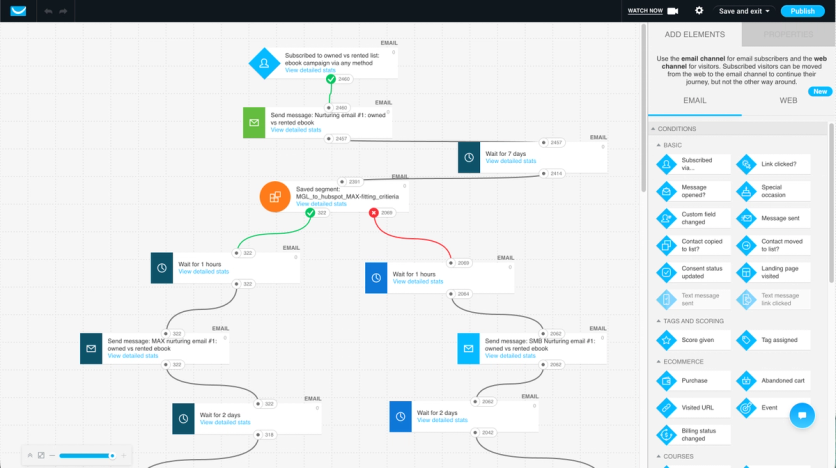
Task: Select the Message opened condition element
Action: [693, 191]
